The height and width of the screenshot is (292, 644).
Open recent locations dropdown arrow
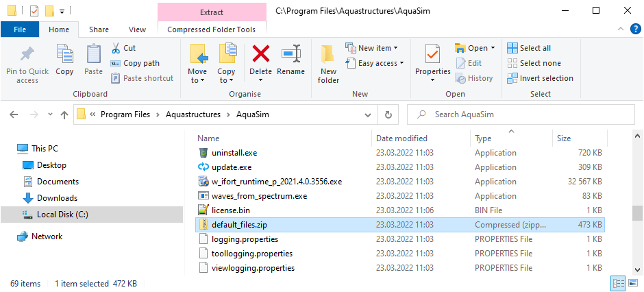tap(50, 114)
